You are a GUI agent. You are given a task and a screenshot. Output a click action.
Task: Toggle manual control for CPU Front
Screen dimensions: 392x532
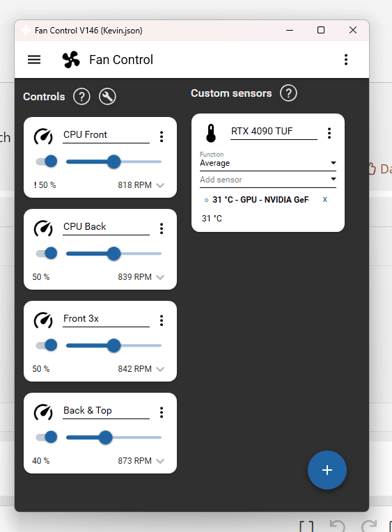(47, 161)
